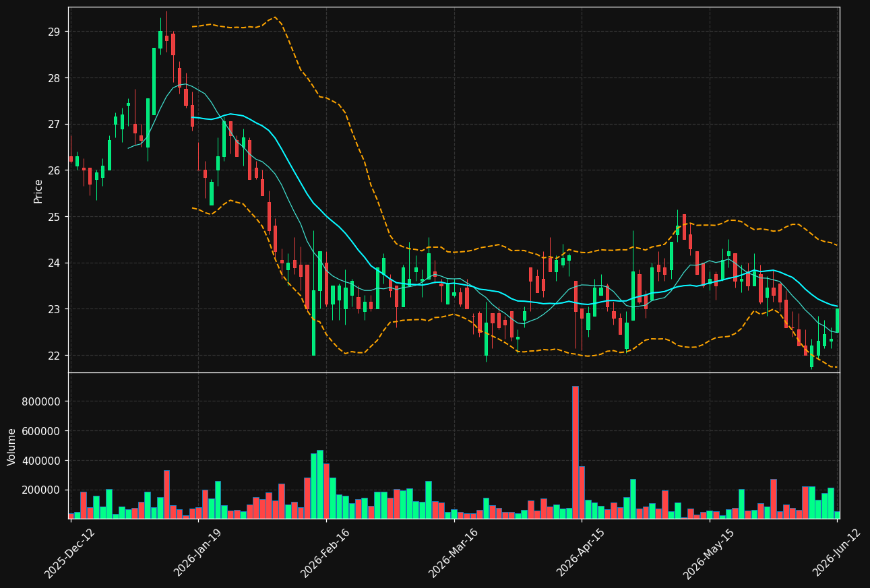Click the price axis value 26
Image resolution: width=870 pixels, height=588 pixels.
pos(54,170)
